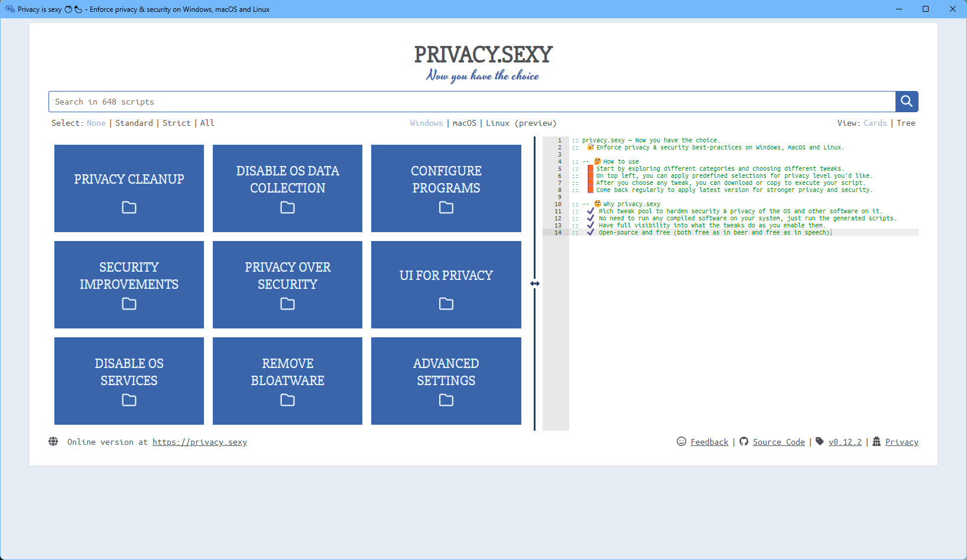967x560 pixels.
Task: Click the search magnifier button
Action: (907, 102)
